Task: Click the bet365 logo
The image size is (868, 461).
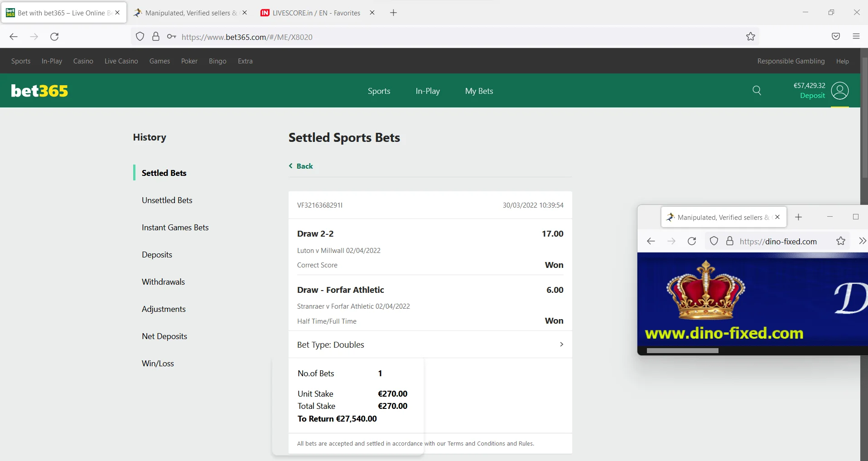Action: 39,91
